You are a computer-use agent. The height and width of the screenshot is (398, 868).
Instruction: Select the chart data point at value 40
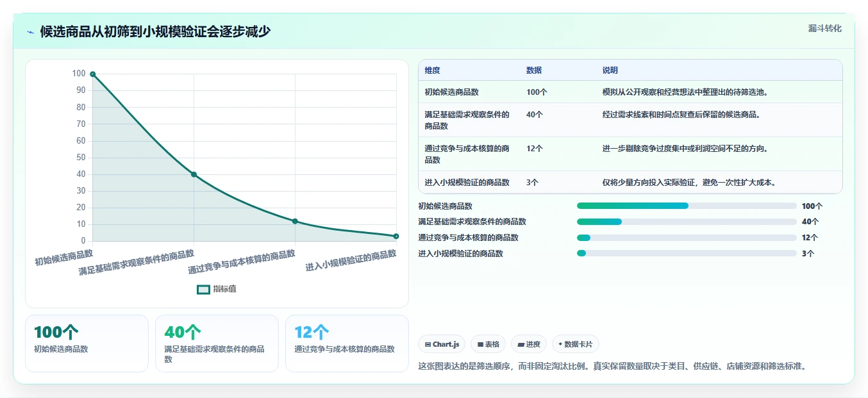pyautogui.click(x=194, y=174)
